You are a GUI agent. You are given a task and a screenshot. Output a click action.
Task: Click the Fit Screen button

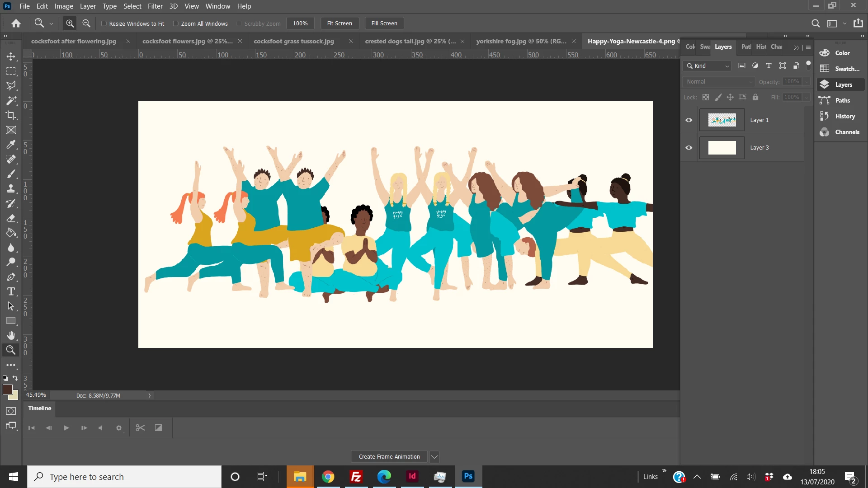click(340, 23)
